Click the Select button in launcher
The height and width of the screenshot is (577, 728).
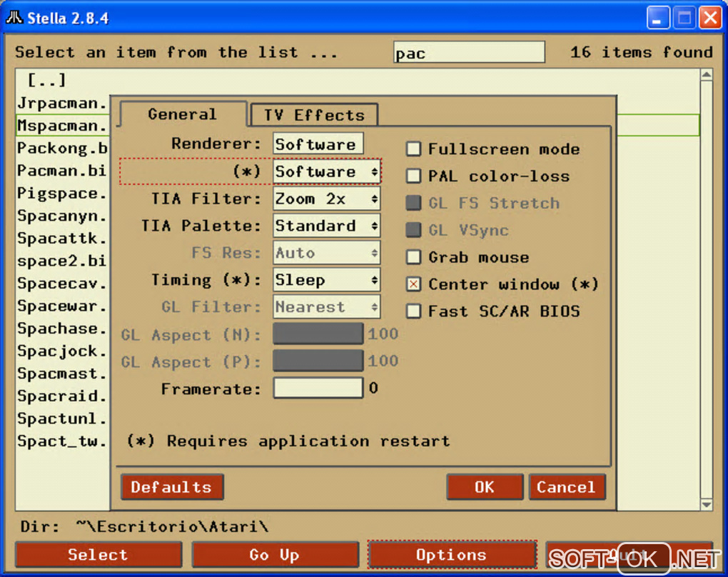(98, 554)
